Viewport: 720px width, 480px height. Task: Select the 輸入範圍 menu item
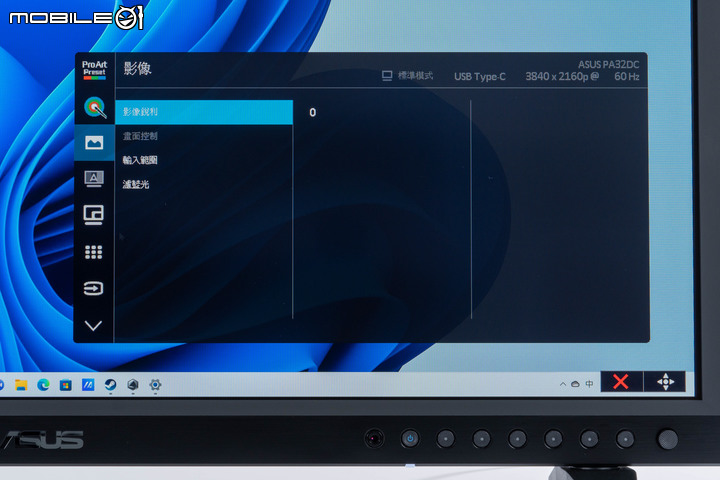click(140, 160)
